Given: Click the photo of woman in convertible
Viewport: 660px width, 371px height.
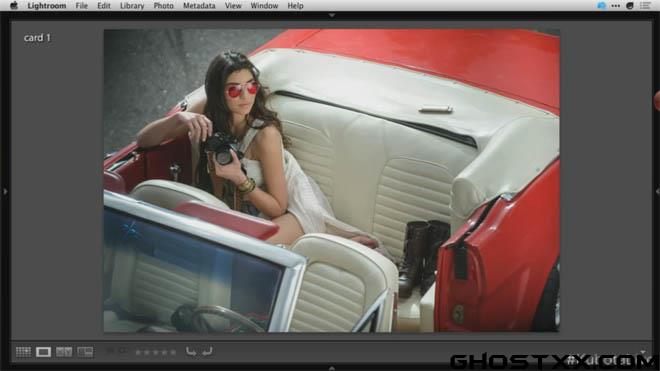Looking at the screenshot, I should click(x=332, y=180).
